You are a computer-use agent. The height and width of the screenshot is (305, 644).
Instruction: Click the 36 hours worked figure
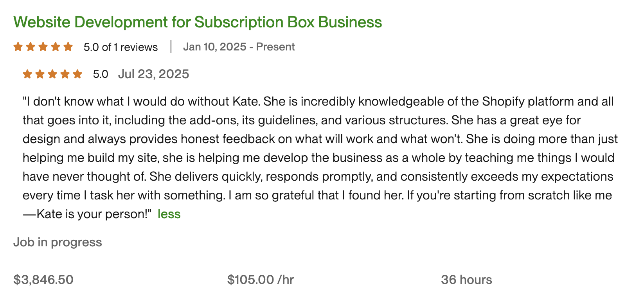466,280
